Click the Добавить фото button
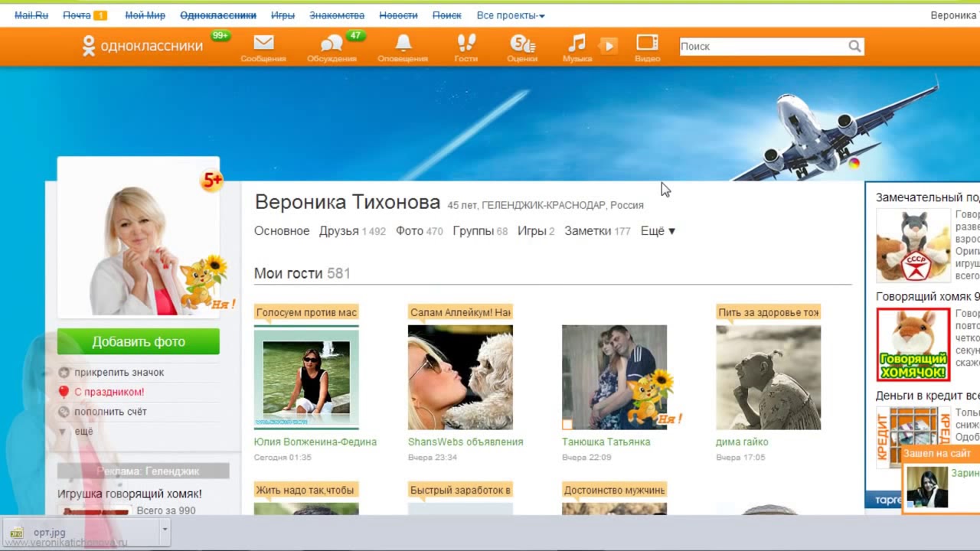This screenshot has width=980, height=551. click(x=139, y=341)
